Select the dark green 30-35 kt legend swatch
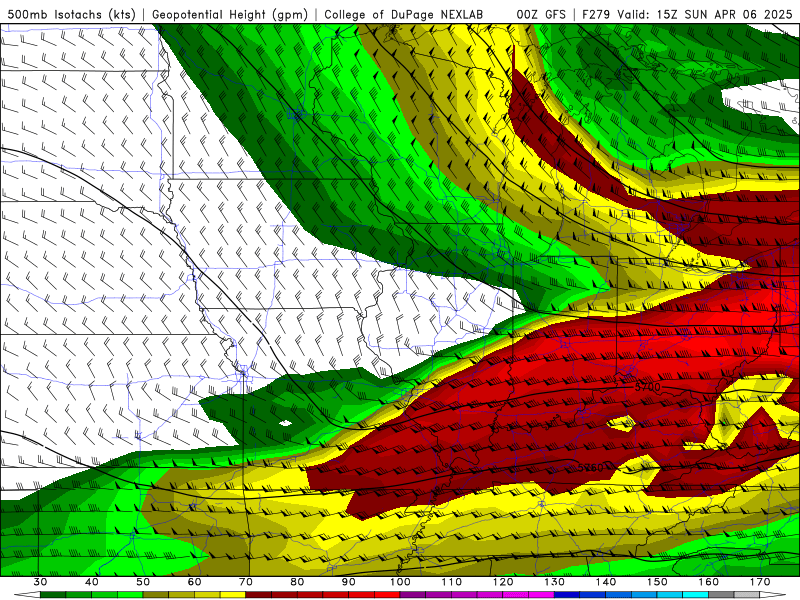Viewport: 800px width, 600px height. [x=53, y=595]
